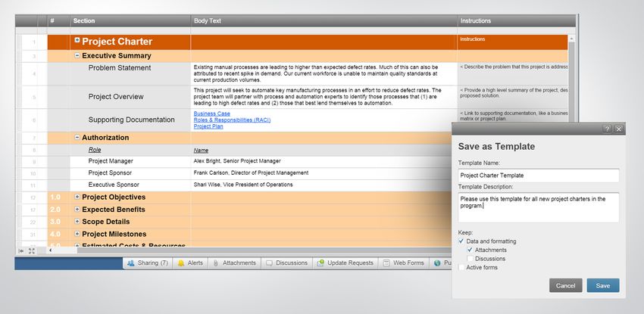Close the Save as Template dialog
Viewport: 644px width, 314px height.
pos(618,129)
